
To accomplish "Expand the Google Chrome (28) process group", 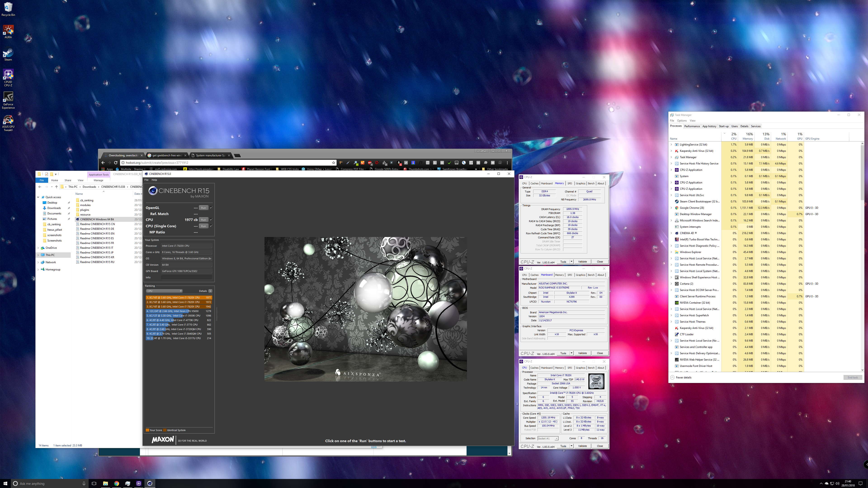I will (x=671, y=208).
